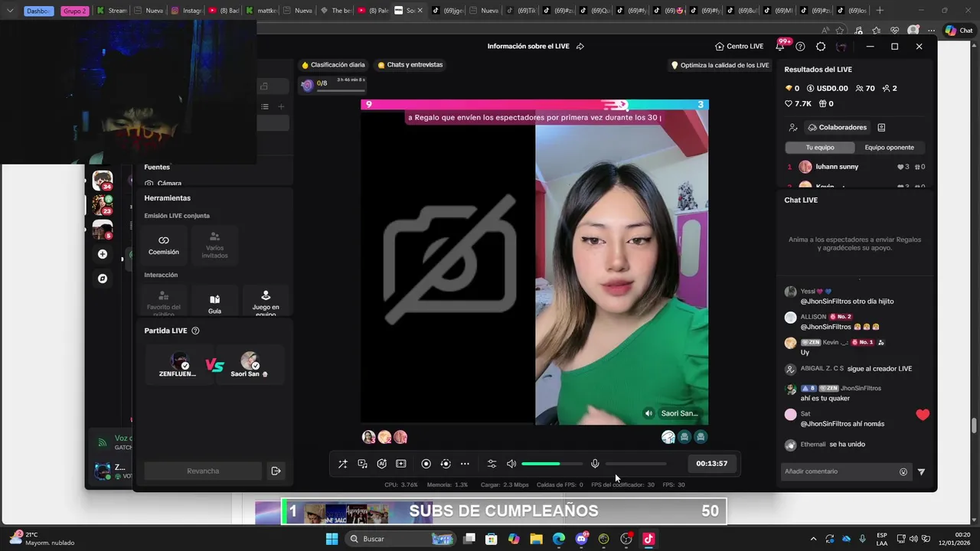This screenshot has width=980, height=551.
Task: Open the Discord discover compass icon
Action: click(x=103, y=279)
